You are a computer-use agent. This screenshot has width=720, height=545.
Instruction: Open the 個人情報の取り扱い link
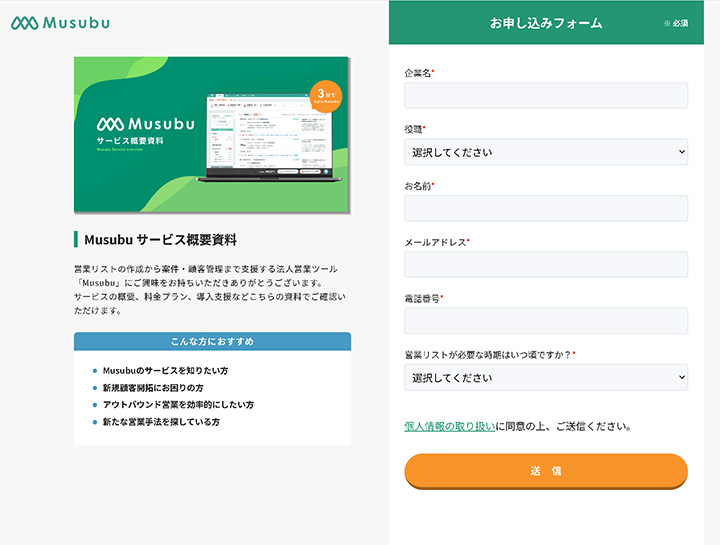450,427
